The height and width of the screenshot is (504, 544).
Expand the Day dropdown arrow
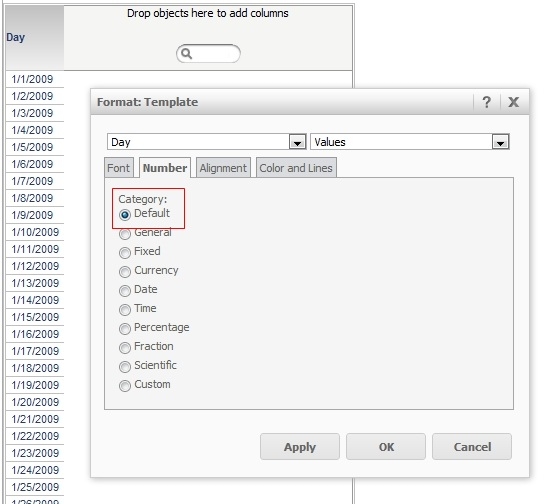(297, 142)
